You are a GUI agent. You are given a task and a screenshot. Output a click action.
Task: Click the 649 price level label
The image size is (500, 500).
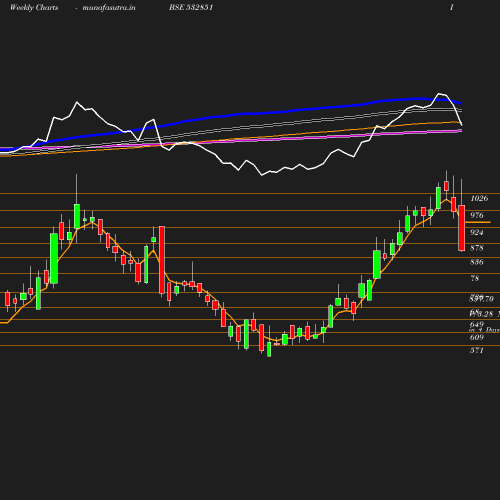point(477,324)
